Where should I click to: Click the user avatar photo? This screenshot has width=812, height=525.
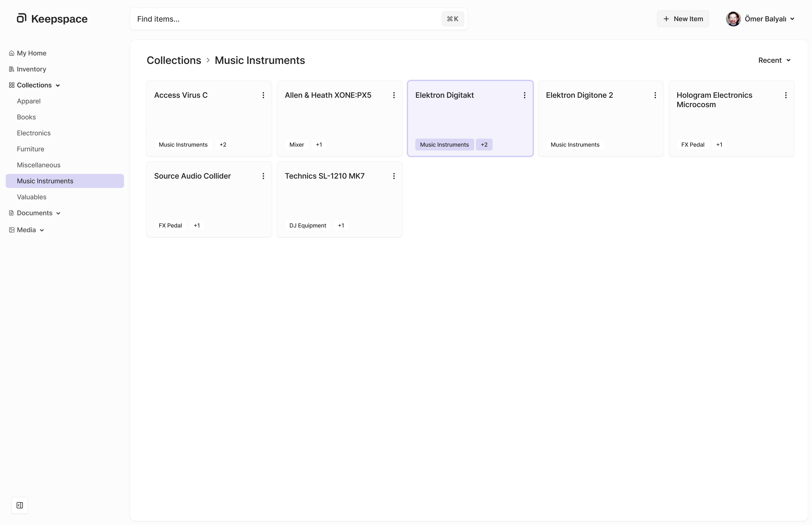pos(733,19)
